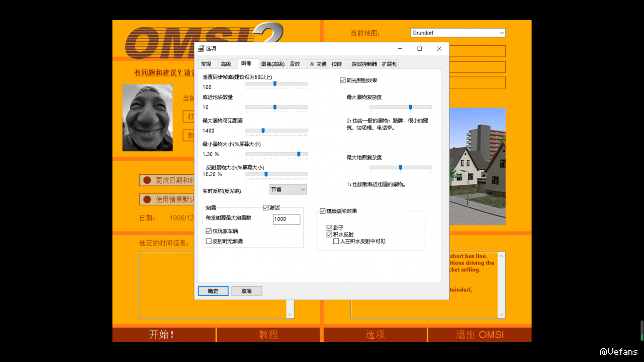Click the red circle on the scenario default button
The height and width of the screenshot is (362, 644).
[x=147, y=199]
